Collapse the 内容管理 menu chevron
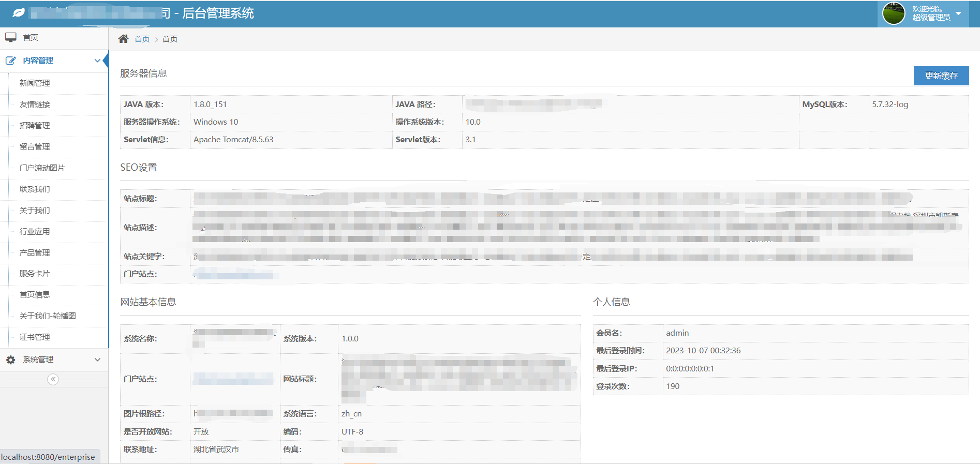 click(x=97, y=61)
